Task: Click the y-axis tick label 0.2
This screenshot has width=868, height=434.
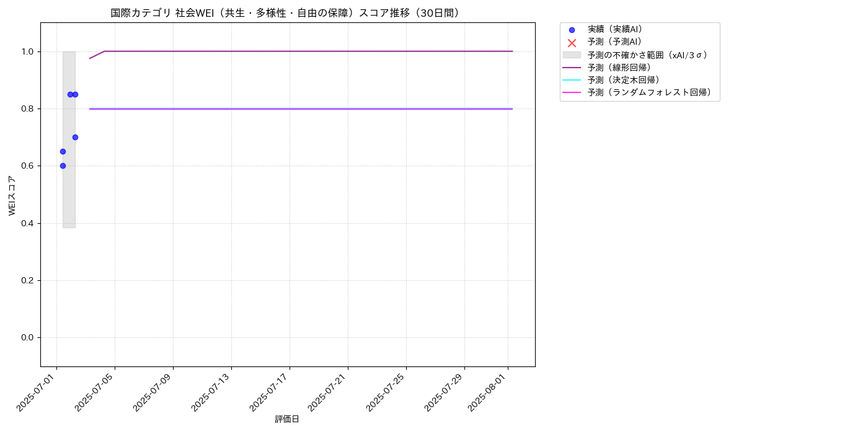Action: pyautogui.click(x=29, y=280)
